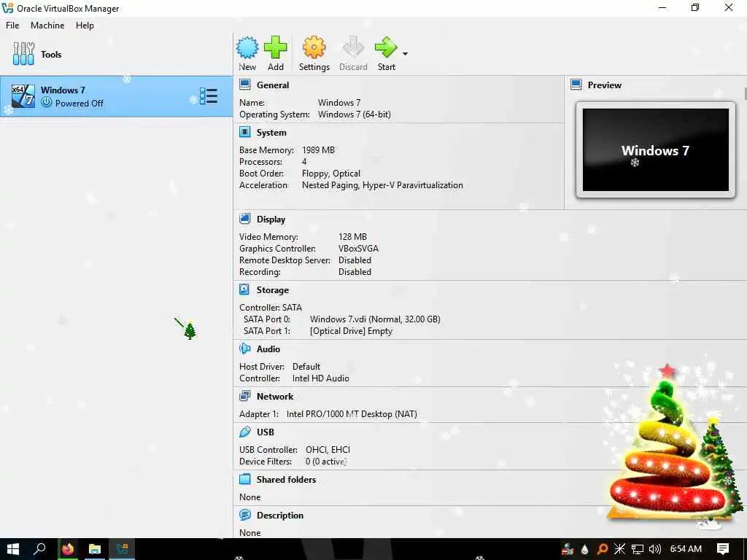
Task: Click the Network section icon
Action: click(245, 396)
